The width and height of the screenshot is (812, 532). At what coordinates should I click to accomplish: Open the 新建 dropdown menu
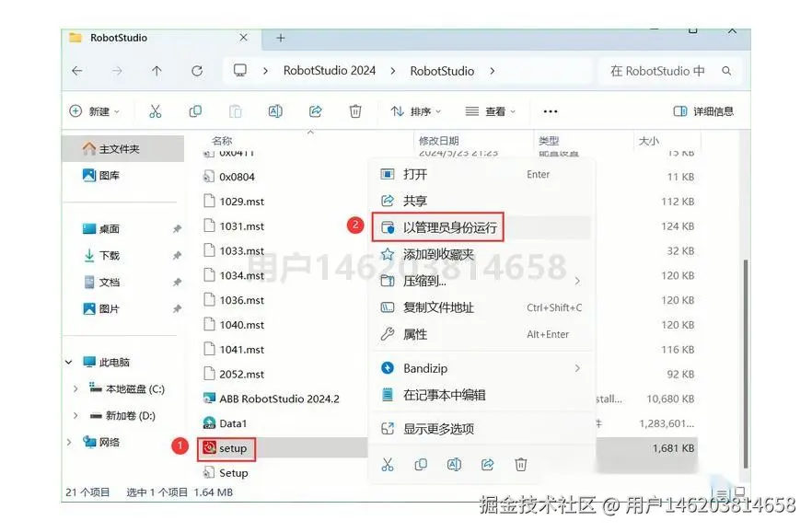pos(93,110)
